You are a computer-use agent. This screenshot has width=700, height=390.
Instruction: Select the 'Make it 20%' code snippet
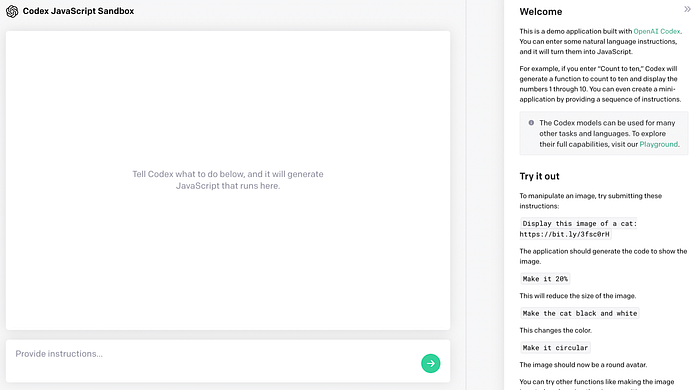[x=545, y=279]
